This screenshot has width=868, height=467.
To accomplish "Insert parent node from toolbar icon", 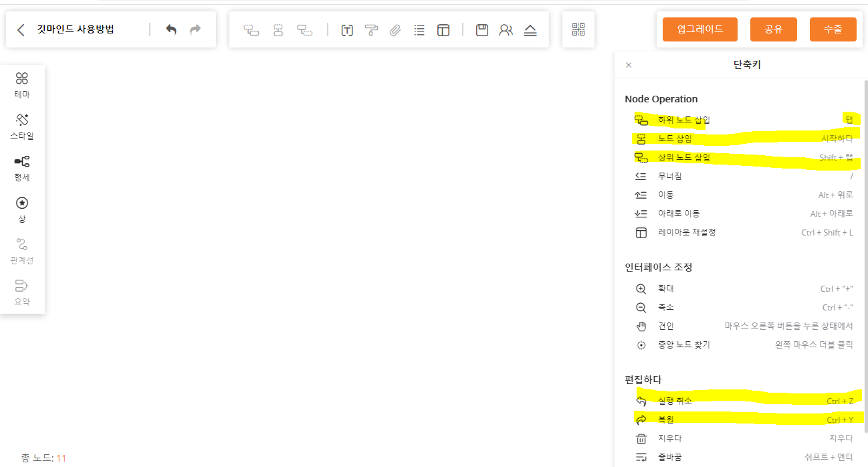I will point(305,30).
